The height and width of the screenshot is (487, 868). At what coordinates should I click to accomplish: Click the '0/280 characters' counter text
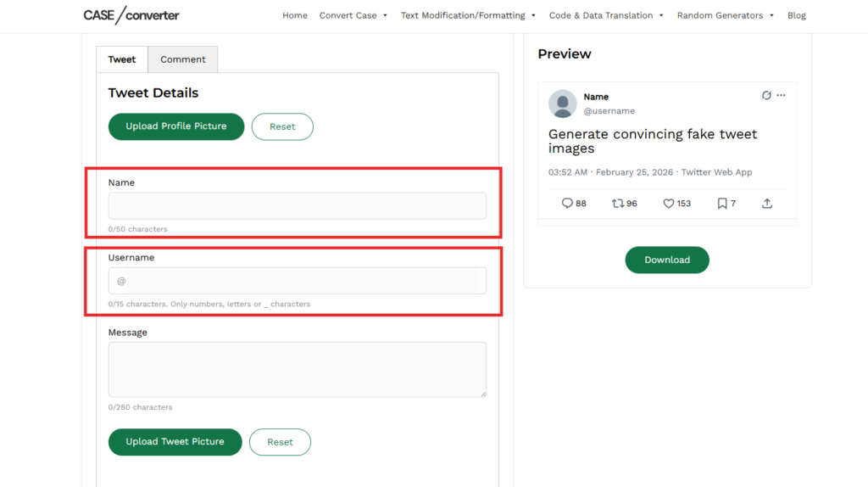pos(140,407)
